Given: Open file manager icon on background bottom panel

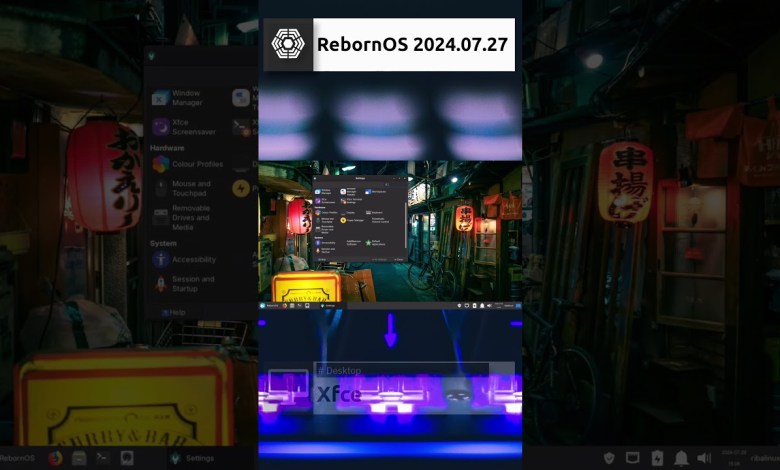Looking at the screenshot, I should 79,458.
